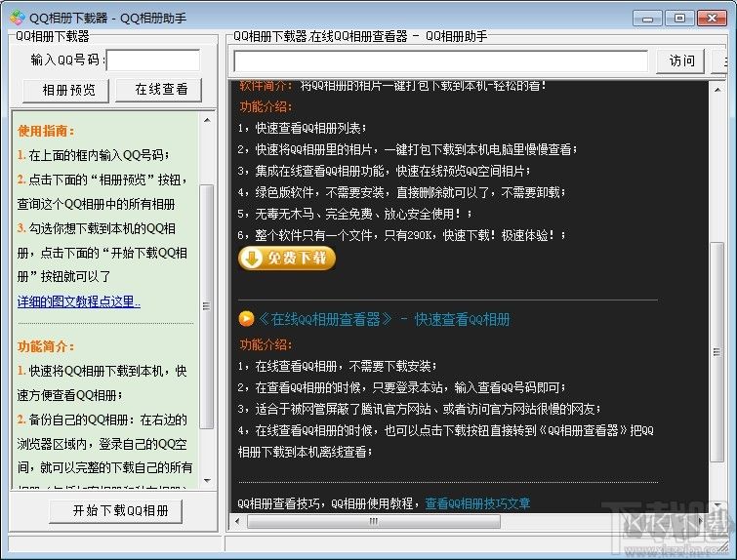Screen dimensions: 737x560
Task: Click text '1, 在线查看QQ相册, 不需要下载安装'
Action: [338, 366]
